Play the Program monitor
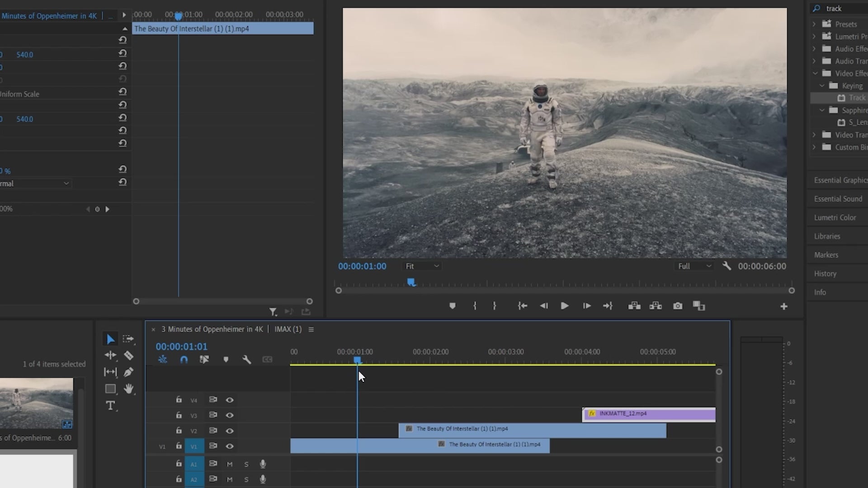 565,306
